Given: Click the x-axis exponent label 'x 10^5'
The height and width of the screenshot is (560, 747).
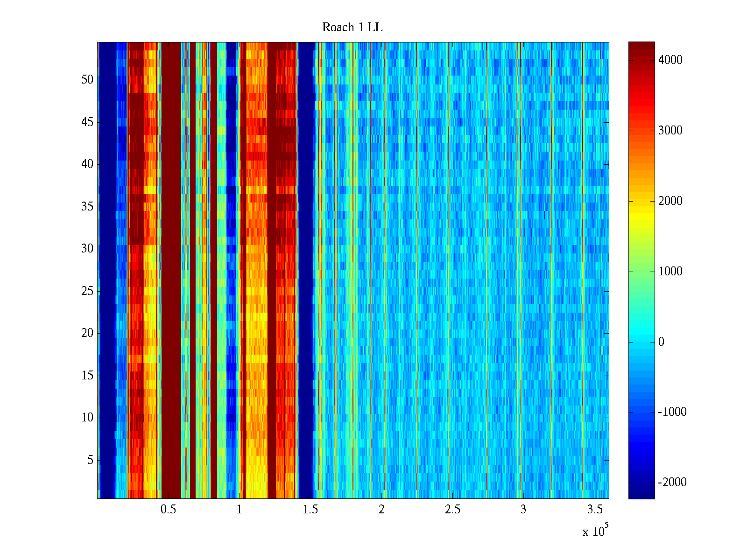Looking at the screenshot, I should pos(595,531).
